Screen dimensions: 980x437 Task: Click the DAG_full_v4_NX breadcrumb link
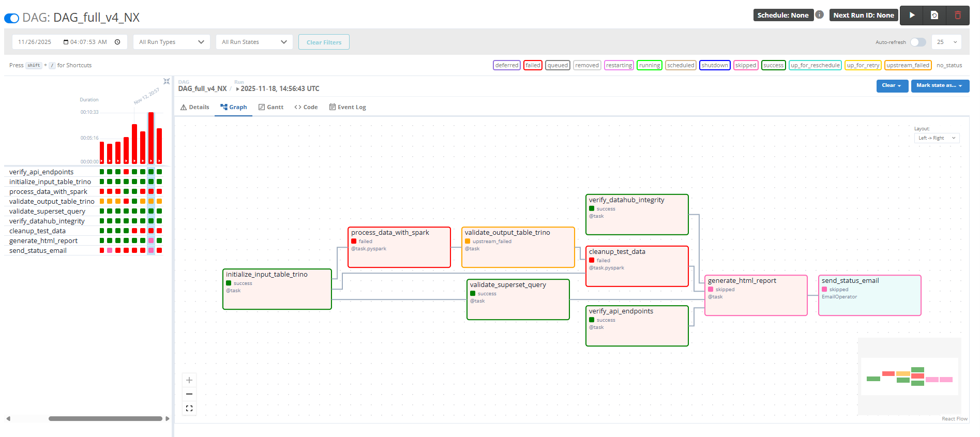[x=202, y=88]
